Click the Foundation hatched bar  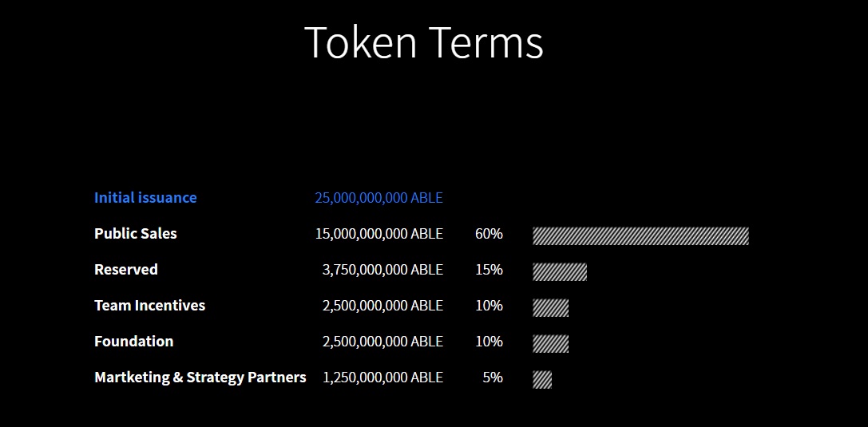tap(551, 343)
